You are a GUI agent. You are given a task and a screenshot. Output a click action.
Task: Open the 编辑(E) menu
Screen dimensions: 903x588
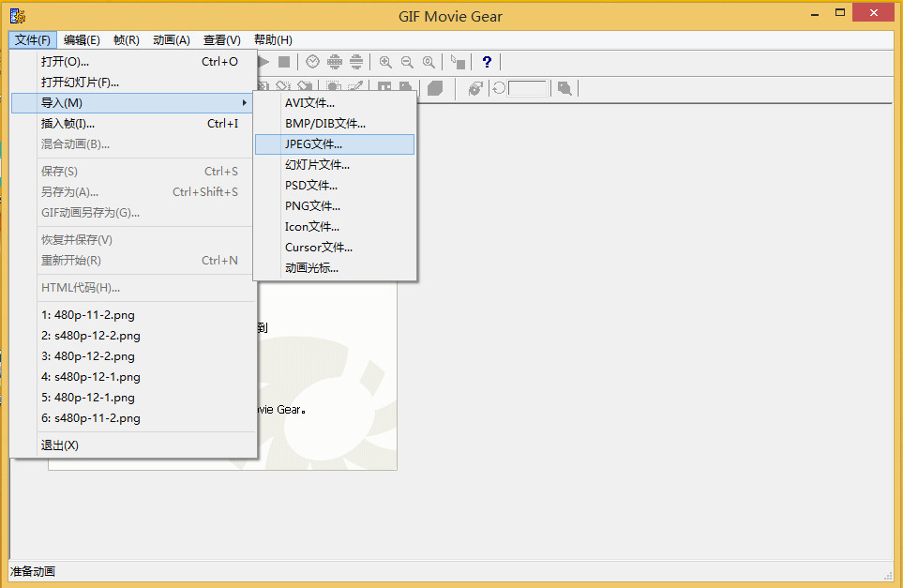(82, 40)
